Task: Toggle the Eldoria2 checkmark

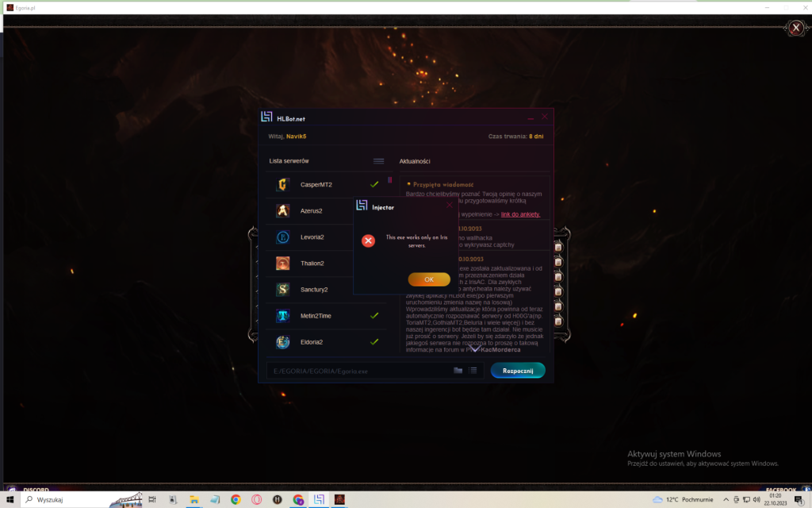Action: coord(374,342)
